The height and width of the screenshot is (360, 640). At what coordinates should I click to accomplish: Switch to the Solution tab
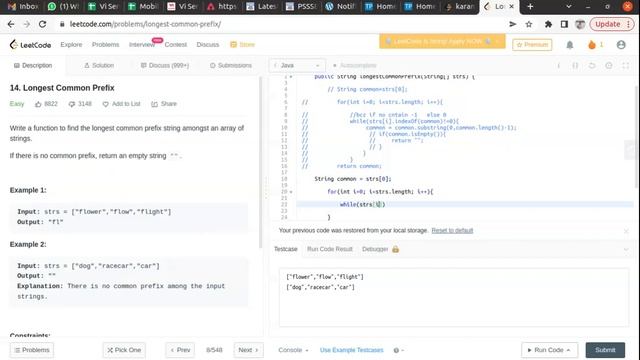pyautogui.click(x=99, y=65)
